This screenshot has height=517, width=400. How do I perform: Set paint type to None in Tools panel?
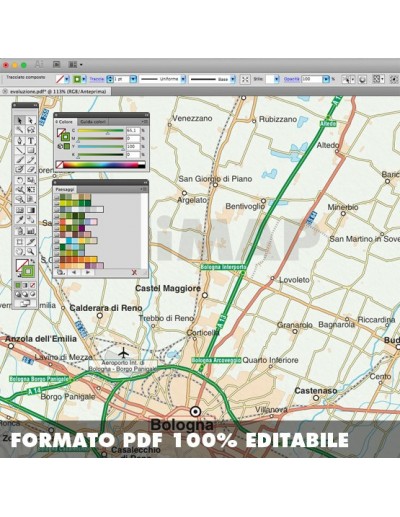pyautogui.click(x=32, y=285)
